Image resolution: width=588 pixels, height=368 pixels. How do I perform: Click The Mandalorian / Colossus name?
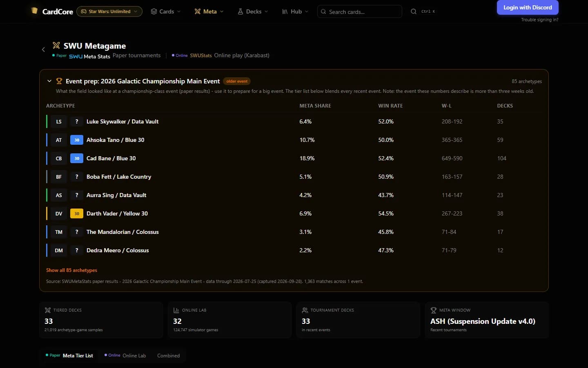pyautogui.click(x=122, y=232)
